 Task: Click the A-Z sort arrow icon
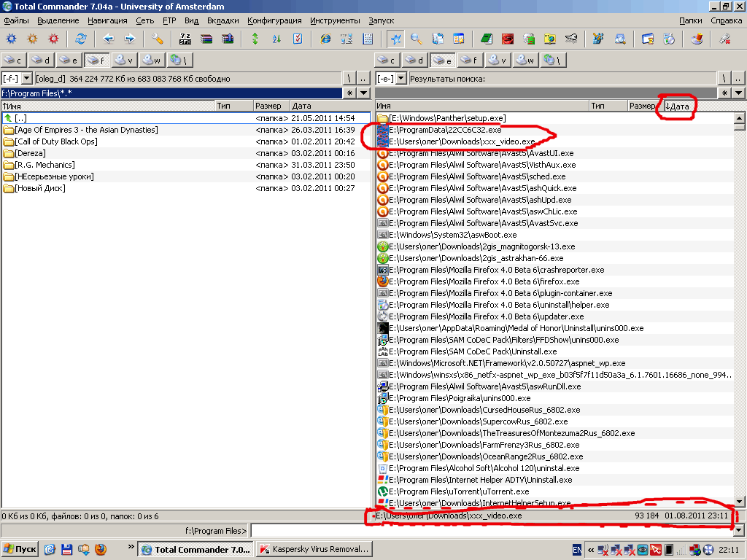pos(276,39)
